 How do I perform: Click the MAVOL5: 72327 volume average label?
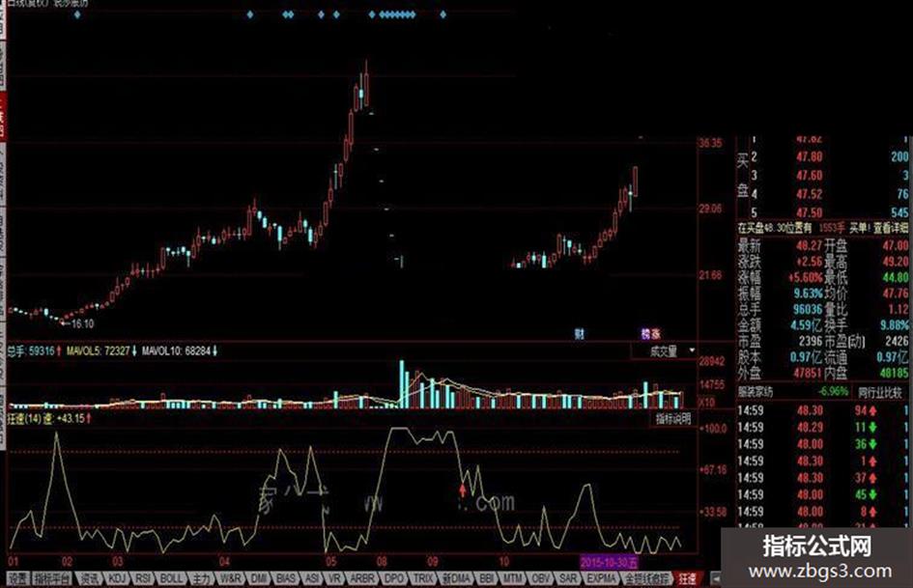tap(99, 351)
